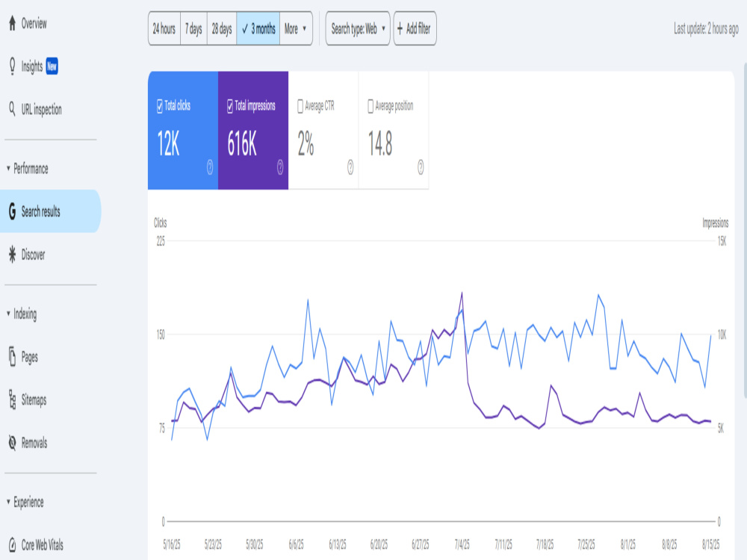Click the 8/15/25 date label on chart axis
This screenshot has height=560, width=747.
coord(711,544)
